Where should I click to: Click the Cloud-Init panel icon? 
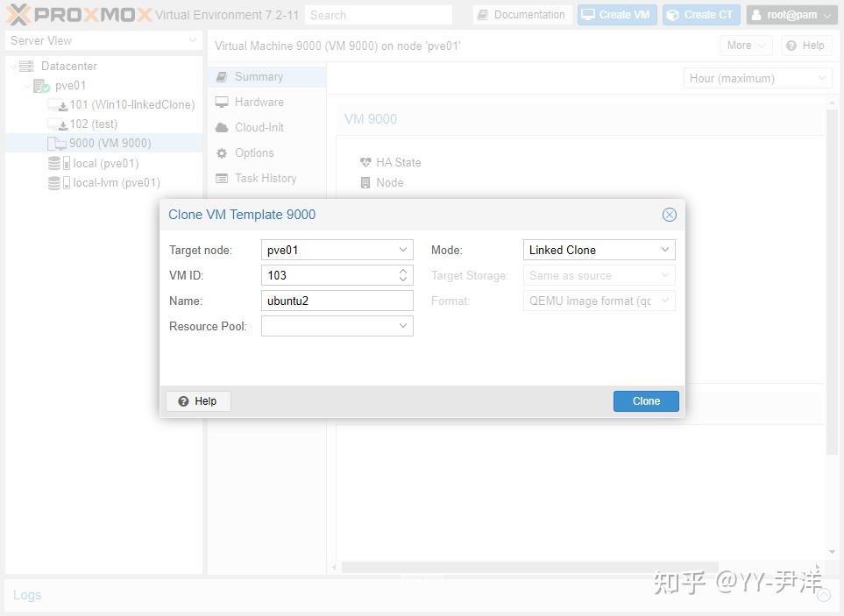click(x=223, y=127)
